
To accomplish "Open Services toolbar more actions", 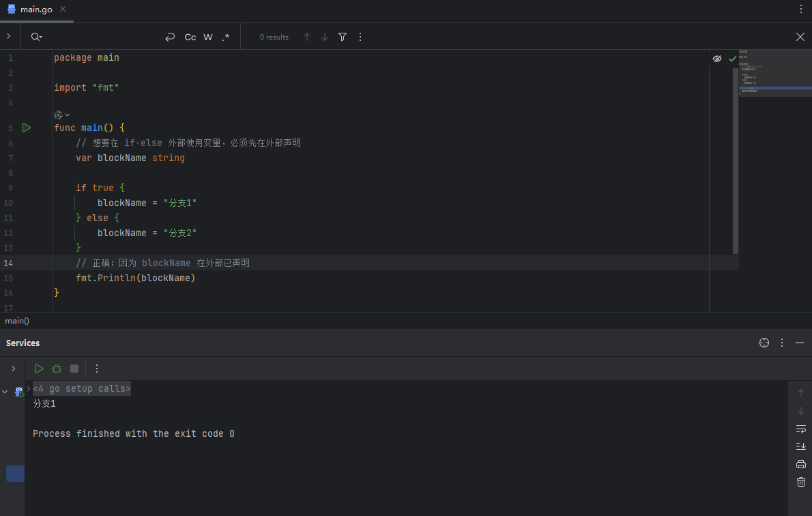I will [x=97, y=369].
